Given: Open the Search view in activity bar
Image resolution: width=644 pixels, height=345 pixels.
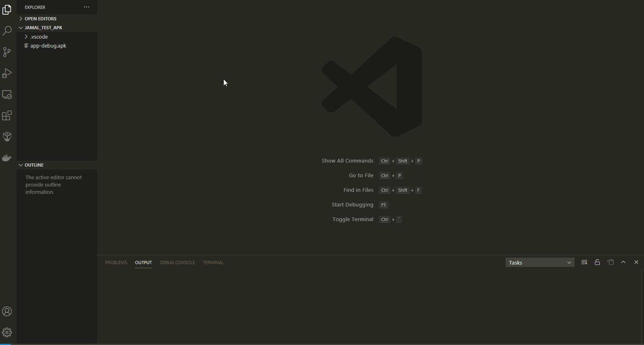Looking at the screenshot, I should pyautogui.click(x=7, y=30).
